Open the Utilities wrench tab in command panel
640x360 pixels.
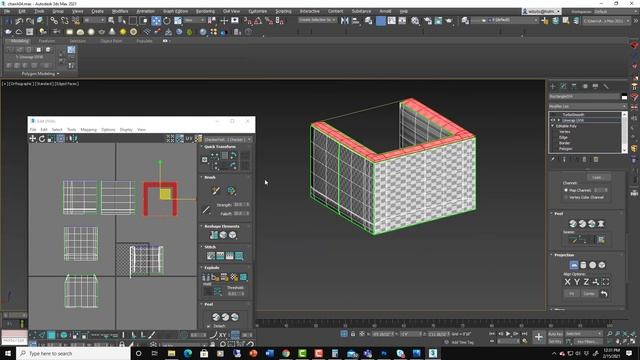pos(606,86)
